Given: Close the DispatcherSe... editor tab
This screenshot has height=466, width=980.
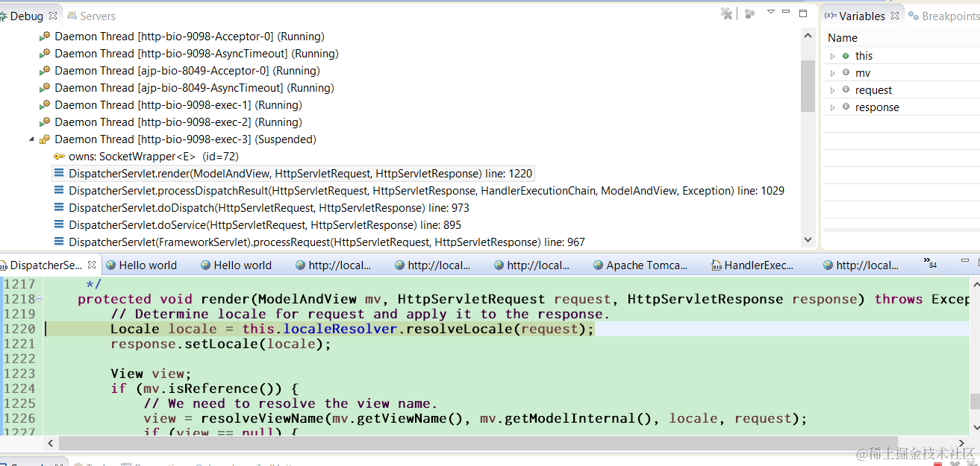Looking at the screenshot, I should [x=92, y=265].
